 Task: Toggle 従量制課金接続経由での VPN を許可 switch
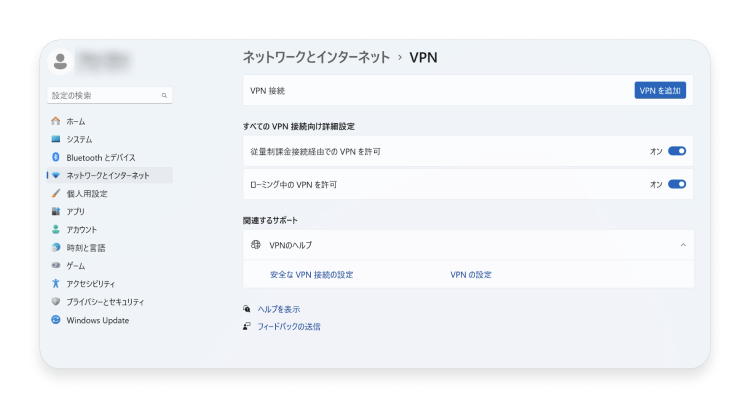(677, 151)
